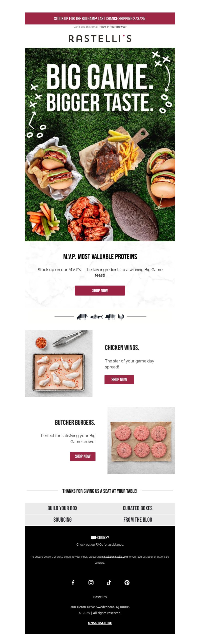Open the FAQs link

[x=98, y=544]
